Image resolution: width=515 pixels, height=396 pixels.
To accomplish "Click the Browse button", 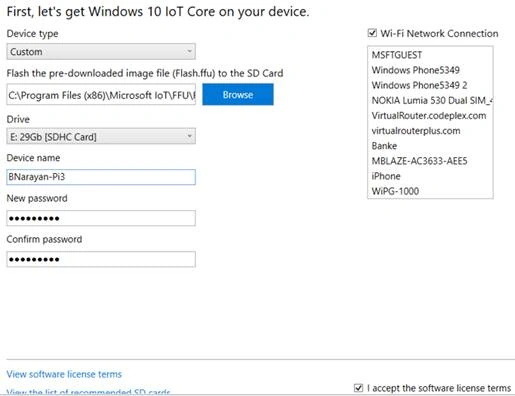I will [238, 95].
